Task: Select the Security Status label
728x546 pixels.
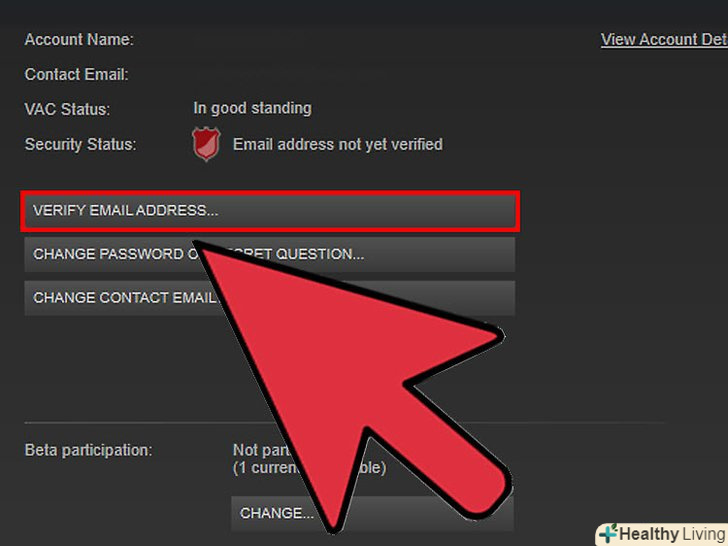Action: (x=80, y=144)
